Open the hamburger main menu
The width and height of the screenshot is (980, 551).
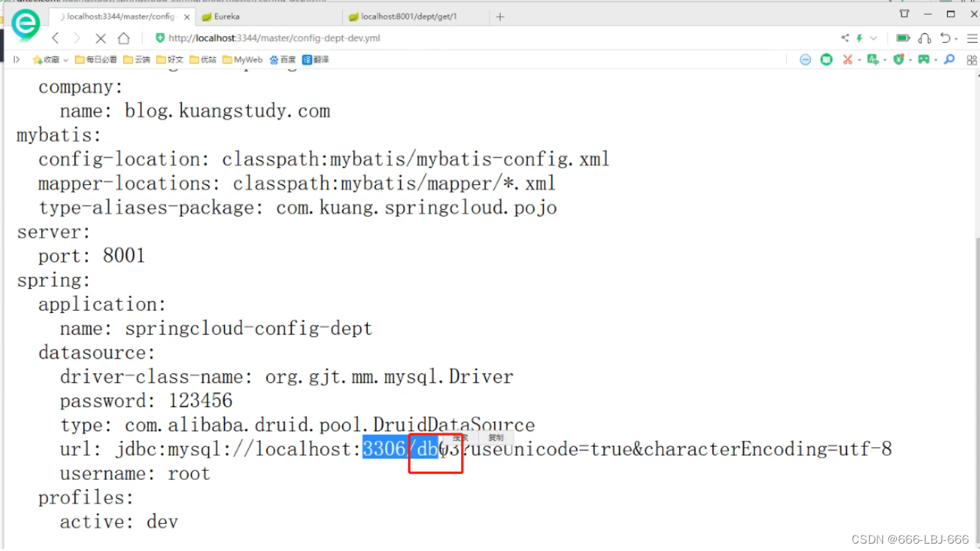click(x=972, y=38)
